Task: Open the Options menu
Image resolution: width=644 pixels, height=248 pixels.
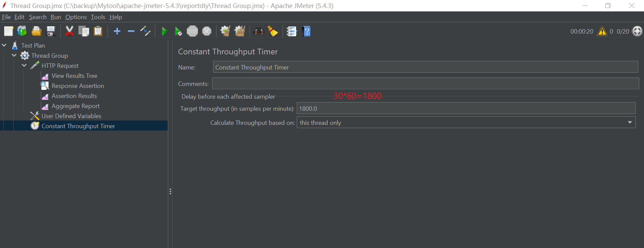Action: (76, 17)
